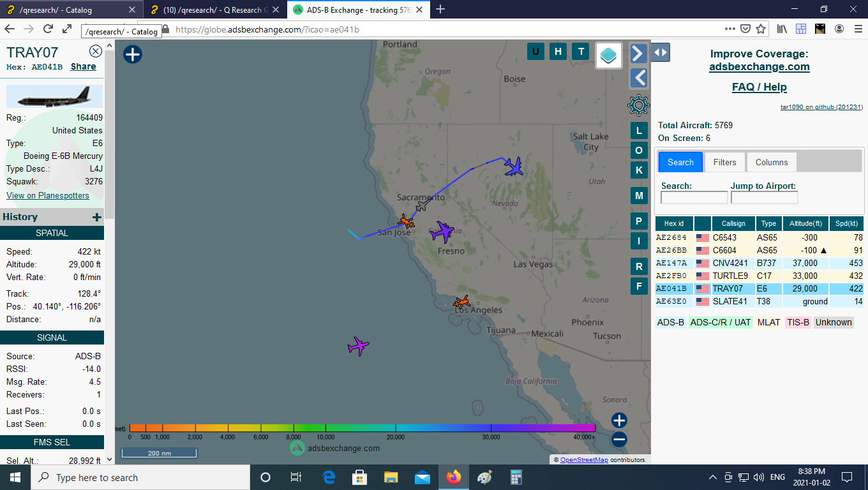
Task: Click the Windows Start button
Action: pyautogui.click(x=15, y=477)
